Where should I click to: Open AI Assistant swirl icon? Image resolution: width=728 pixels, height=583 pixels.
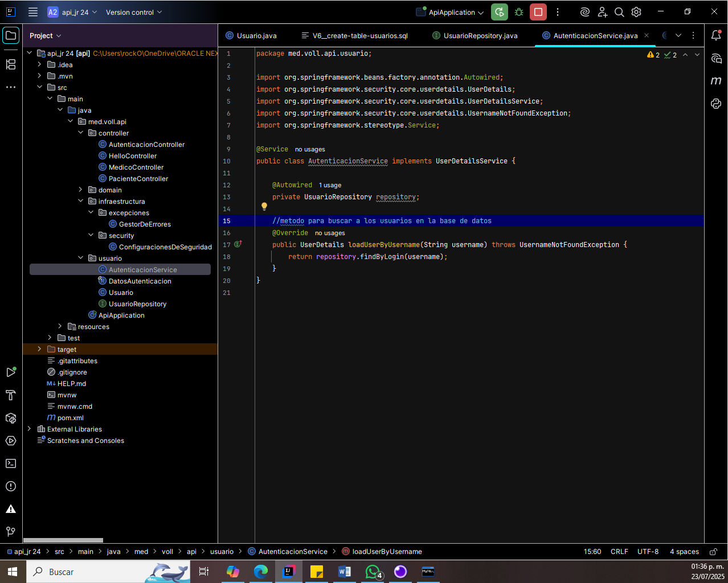click(584, 12)
